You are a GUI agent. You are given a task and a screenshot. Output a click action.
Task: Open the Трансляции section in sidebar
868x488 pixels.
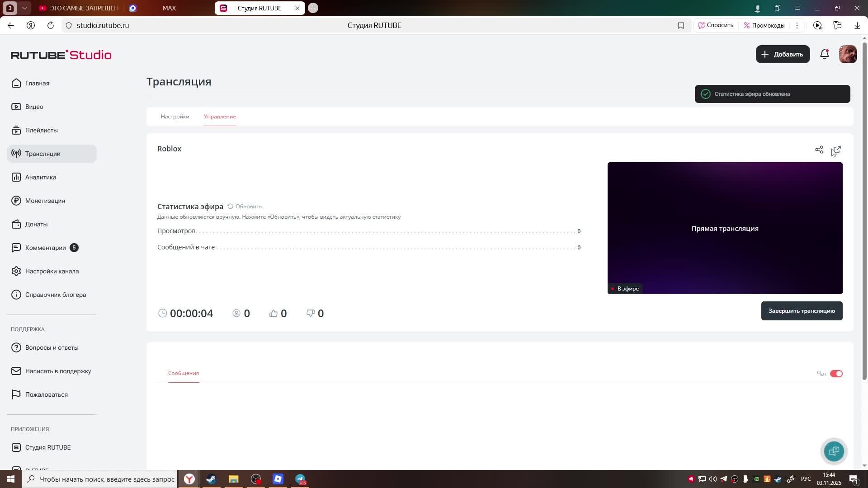click(43, 154)
